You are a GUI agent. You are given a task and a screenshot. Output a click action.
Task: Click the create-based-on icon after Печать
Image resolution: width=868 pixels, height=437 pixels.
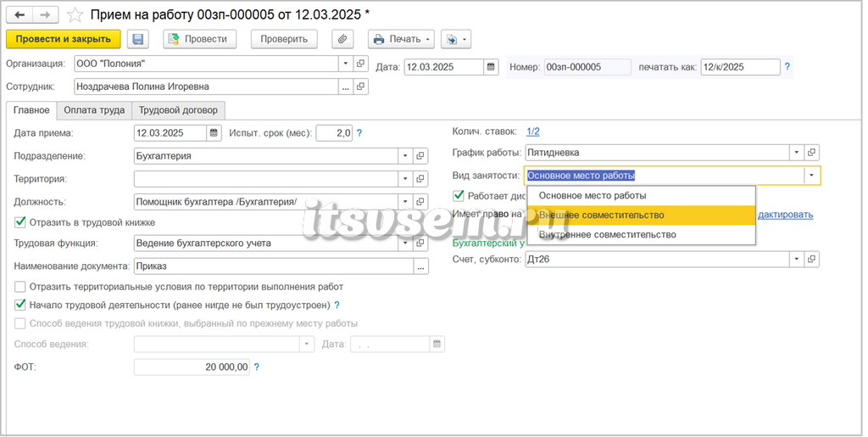[456, 39]
